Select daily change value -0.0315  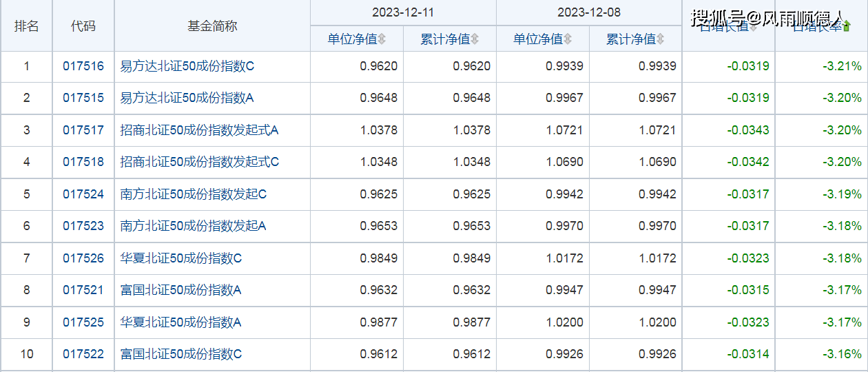click(x=748, y=290)
